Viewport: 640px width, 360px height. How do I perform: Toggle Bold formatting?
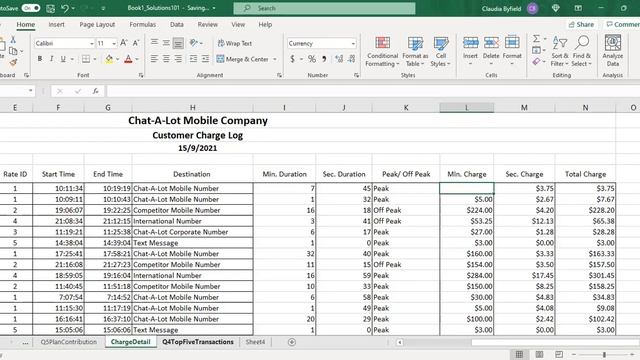tap(40, 59)
